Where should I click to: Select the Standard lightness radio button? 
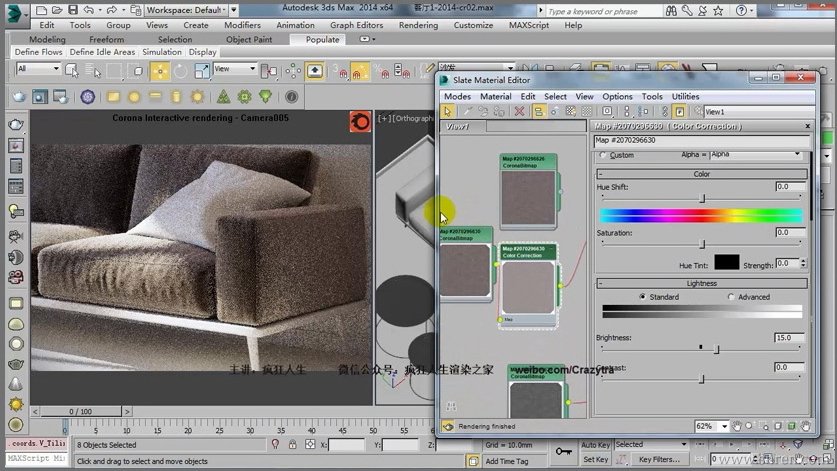[x=642, y=297]
